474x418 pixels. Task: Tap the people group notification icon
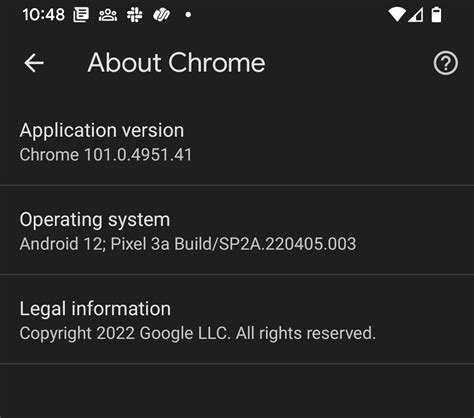pos(108,15)
